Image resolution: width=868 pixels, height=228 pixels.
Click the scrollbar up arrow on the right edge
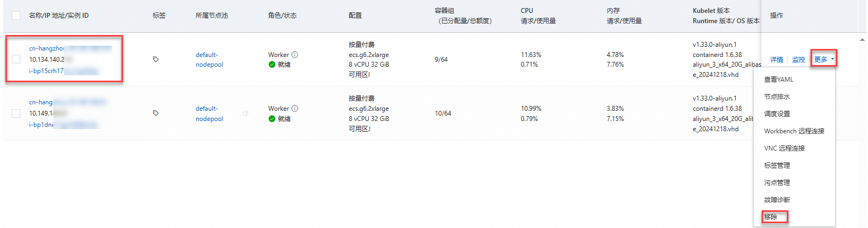pos(863,39)
